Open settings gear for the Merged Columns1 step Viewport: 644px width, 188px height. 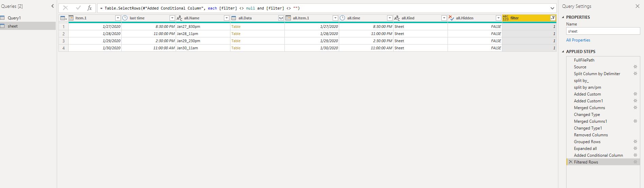(x=635, y=121)
